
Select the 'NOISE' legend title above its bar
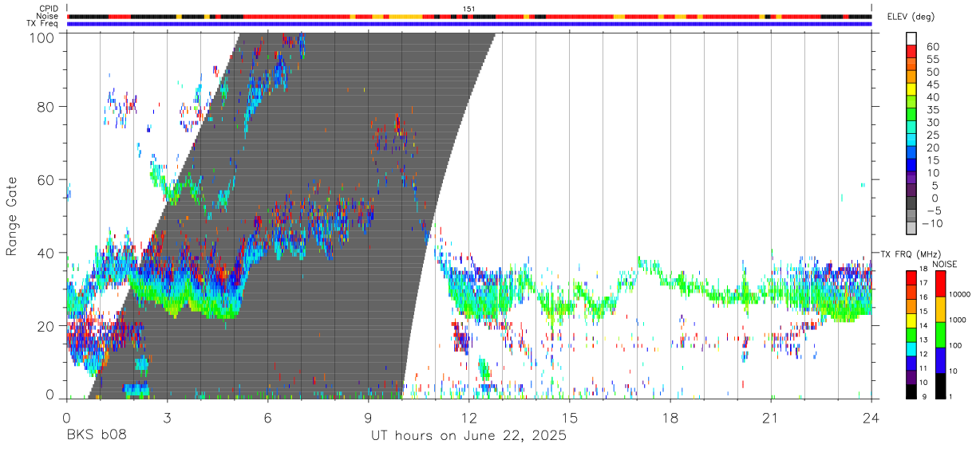click(x=944, y=264)
